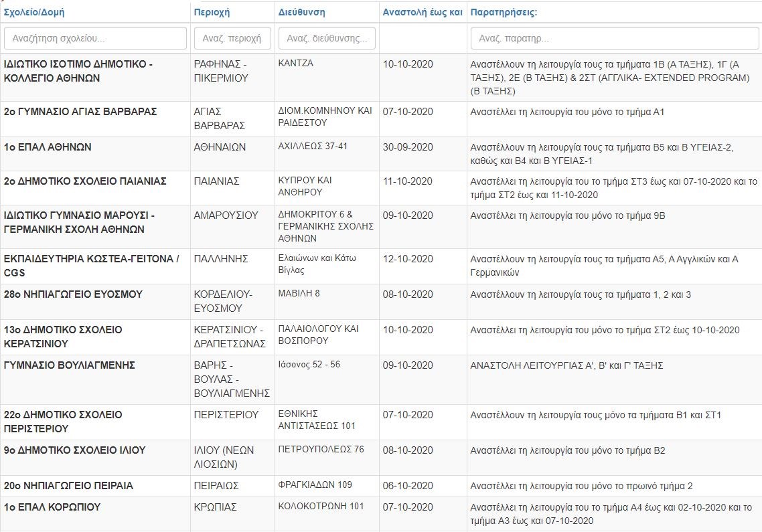The image size is (762, 532).
Task: Click the 28ο ΝΗΠΙΑΓΩΓΕΙΟ ΕΥΟΣΜΟΥ row
Action: [73, 295]
